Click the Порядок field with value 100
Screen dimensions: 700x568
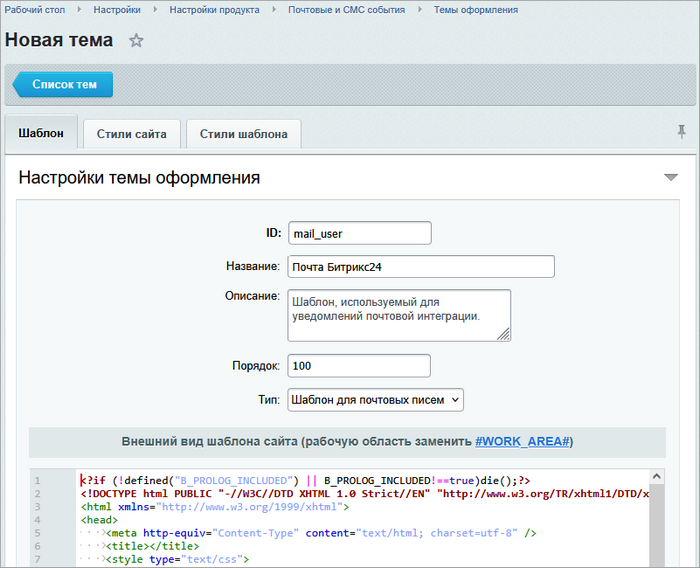(359, 366)
